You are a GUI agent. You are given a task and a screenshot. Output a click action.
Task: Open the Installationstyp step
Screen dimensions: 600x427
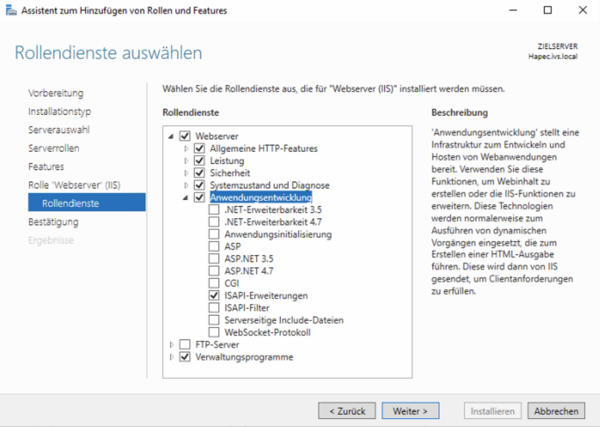(59, 111)
